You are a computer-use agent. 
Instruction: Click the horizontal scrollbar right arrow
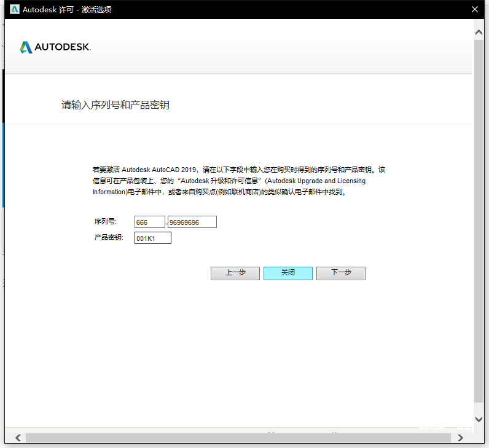(461, 438)
